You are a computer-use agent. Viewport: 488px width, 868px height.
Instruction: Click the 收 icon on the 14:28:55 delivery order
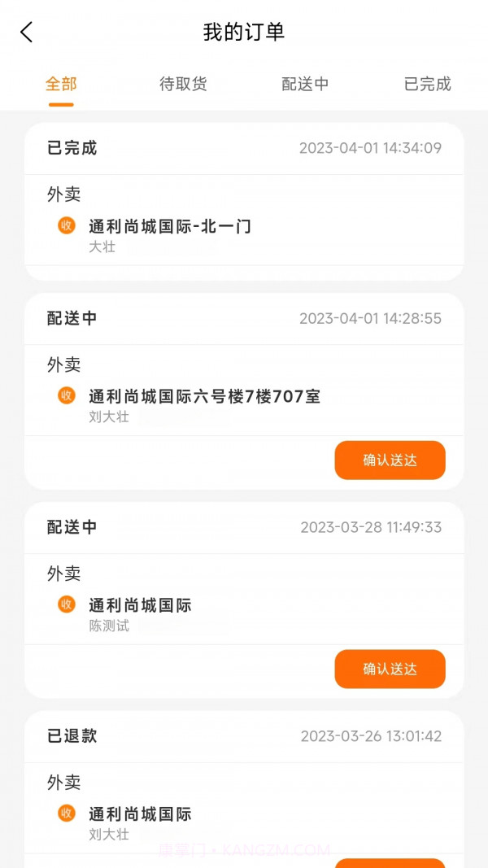tap(65, 397)
